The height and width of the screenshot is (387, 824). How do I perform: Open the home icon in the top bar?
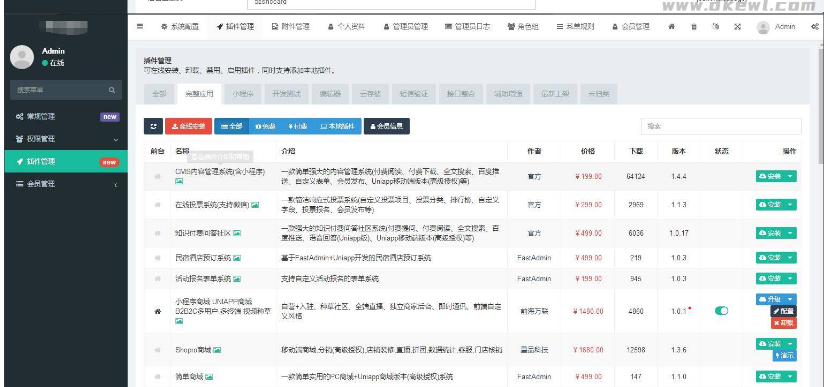pos(672,26)
